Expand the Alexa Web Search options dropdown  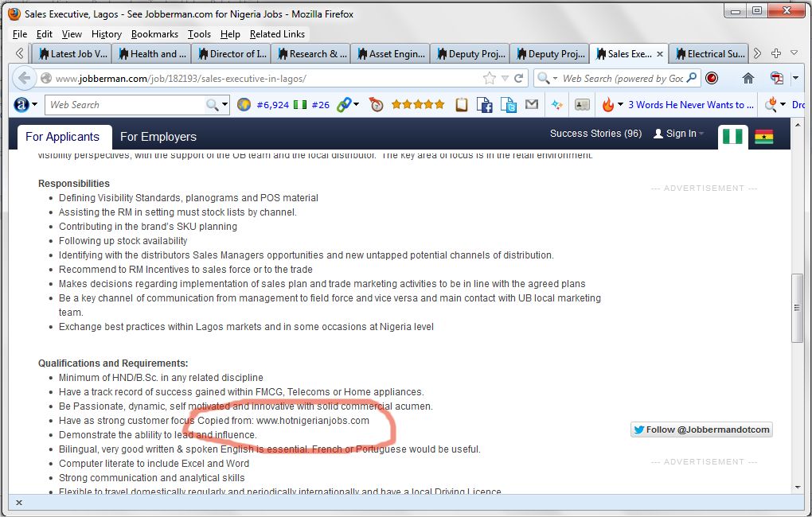pos(224,104)
